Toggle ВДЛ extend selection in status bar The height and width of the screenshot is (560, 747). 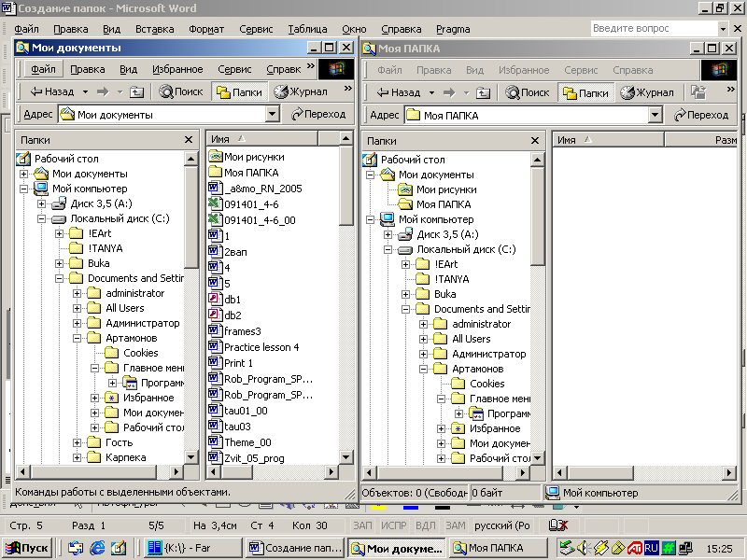pyautogui.click(x=426, y=525)
